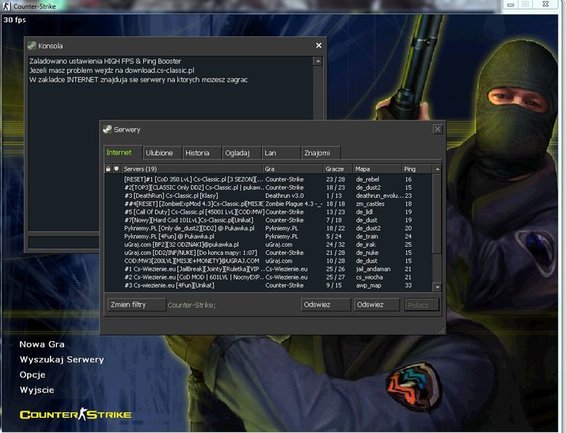Click the server list scroll down arrow
The width and height of the screenshot is (566, 433).
(437, 287)
